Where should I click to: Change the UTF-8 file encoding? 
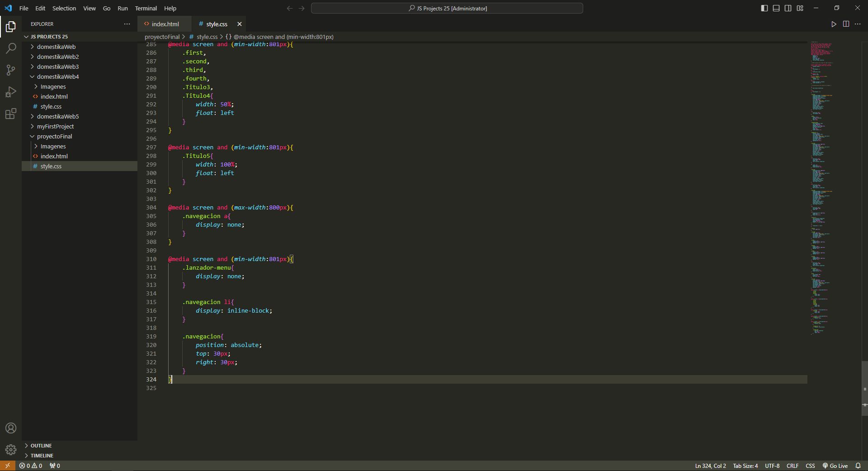[772, 466]
